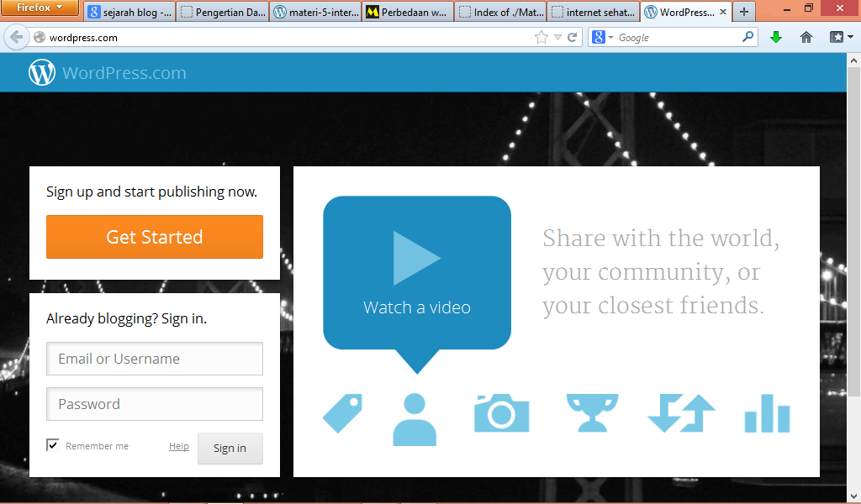Click the scrollbar down arrow
861x504 pixels.
pos(854,497)
